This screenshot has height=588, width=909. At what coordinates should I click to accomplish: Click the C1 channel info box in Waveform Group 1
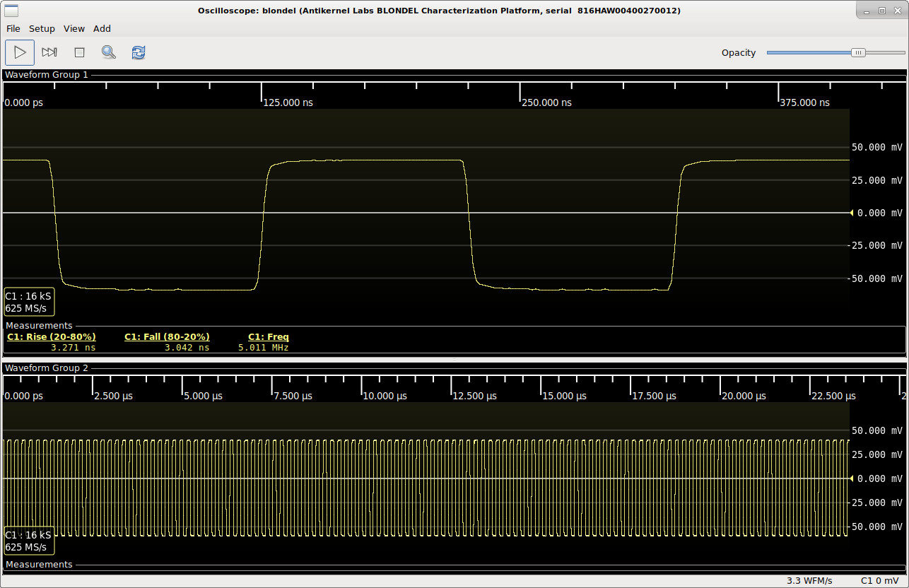coord(29,302)
